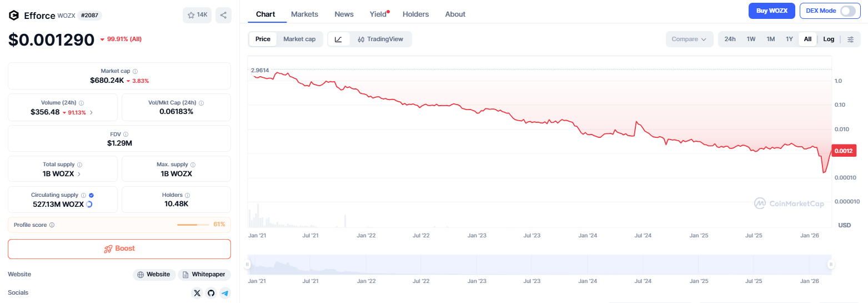Click the Buy WOZX button
Screen dimensions: 868x303
(x=771, y=11)
